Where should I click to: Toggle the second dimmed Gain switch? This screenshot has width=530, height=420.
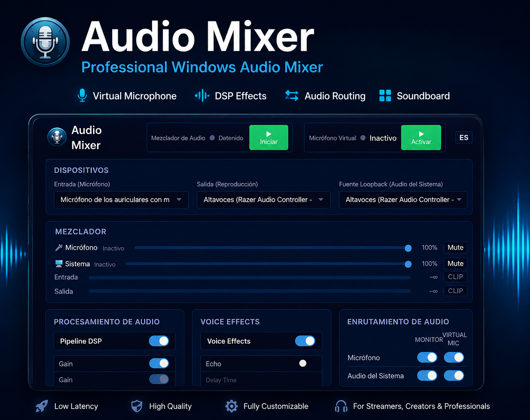tap(159, 379)
